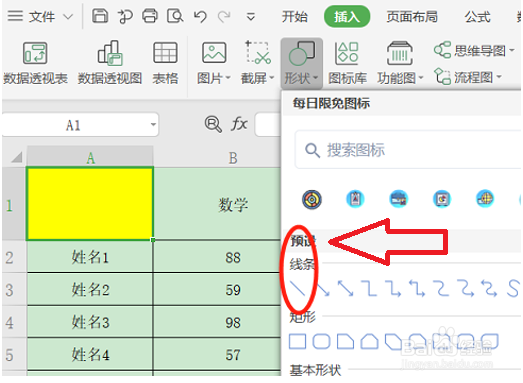
Task: Open the 功能图 dropdown
Action: pyautogui.click(x=400, y=62)
